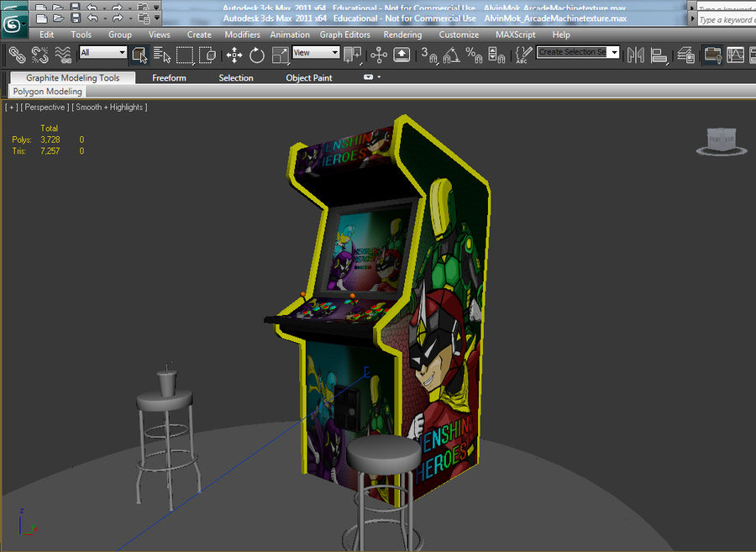Open the Rendering menu
This screenshot has width=756, height=552.
[x=402, y=34]
